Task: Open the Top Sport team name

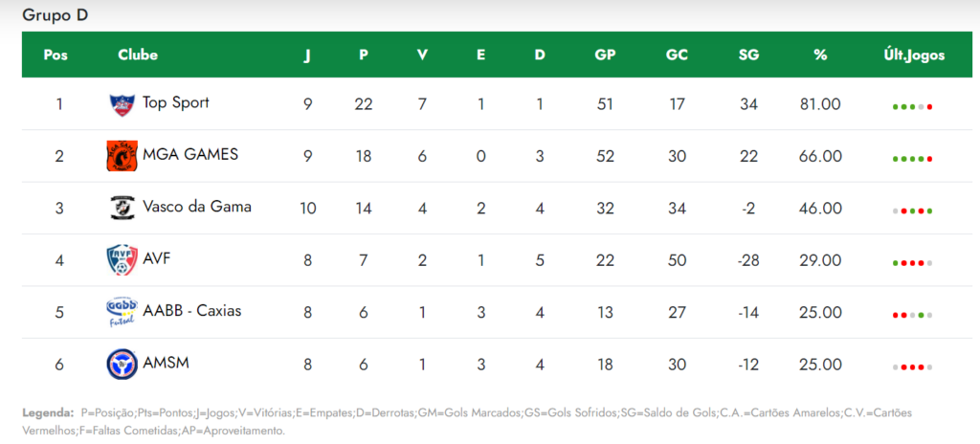Action: click(x=176, y=102)
